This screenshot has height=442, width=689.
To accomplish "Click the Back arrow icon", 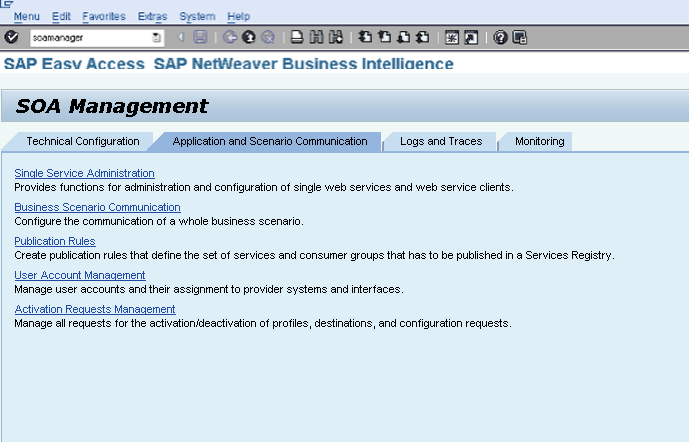I will [229, 37].
